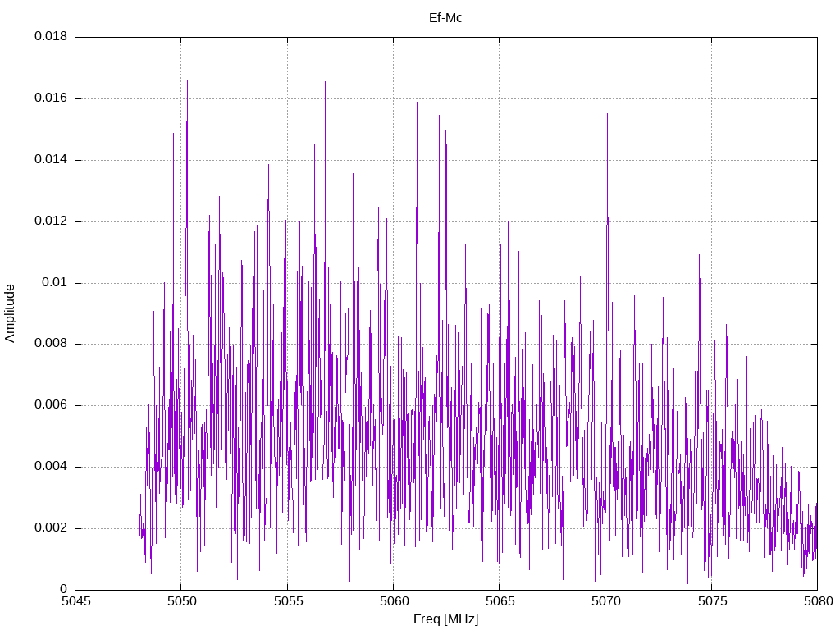Click the 5065 x-axis tick label

[x=500, y=601]
